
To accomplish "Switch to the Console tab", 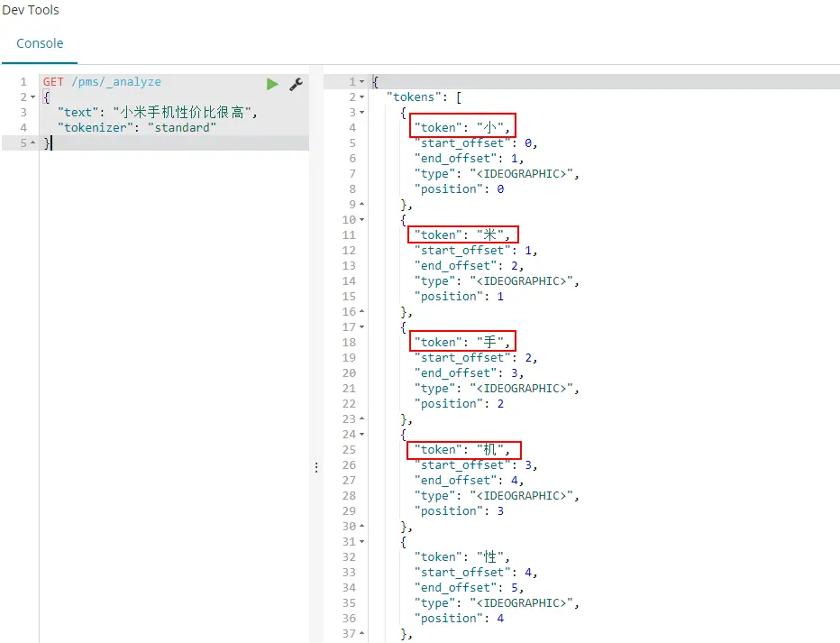I will click(40, 43).
